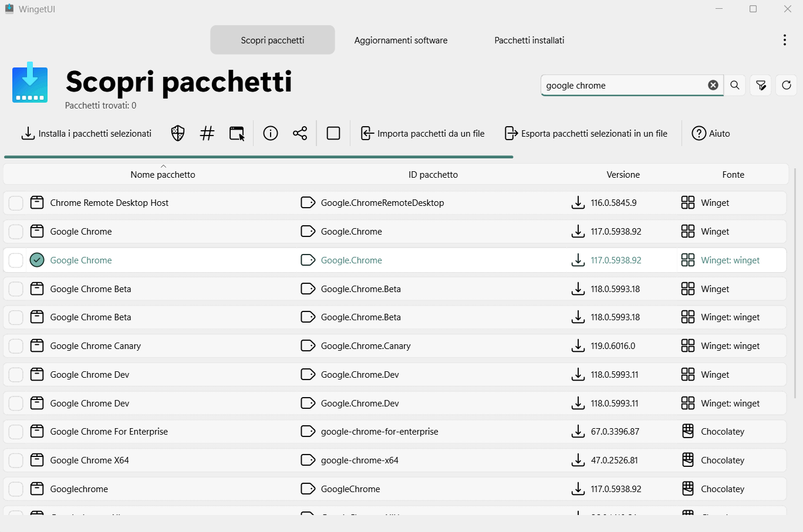The image size is (803, 532).
Task: Click the package list vertical scrollbar
Action: coord(795,283)
